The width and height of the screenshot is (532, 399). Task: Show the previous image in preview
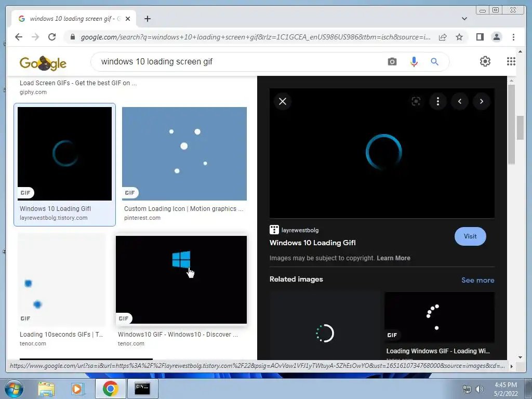pos(460,101)
